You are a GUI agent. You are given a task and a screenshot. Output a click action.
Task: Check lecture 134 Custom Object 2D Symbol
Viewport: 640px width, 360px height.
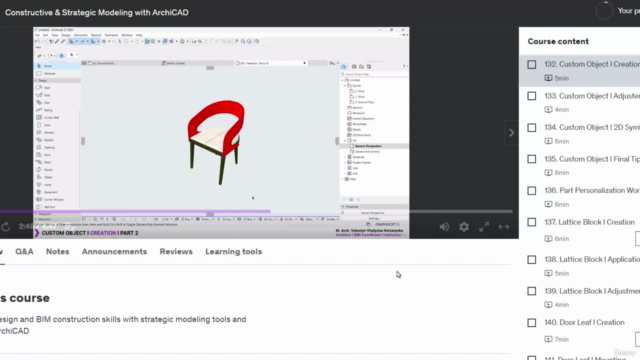(531, 128)
